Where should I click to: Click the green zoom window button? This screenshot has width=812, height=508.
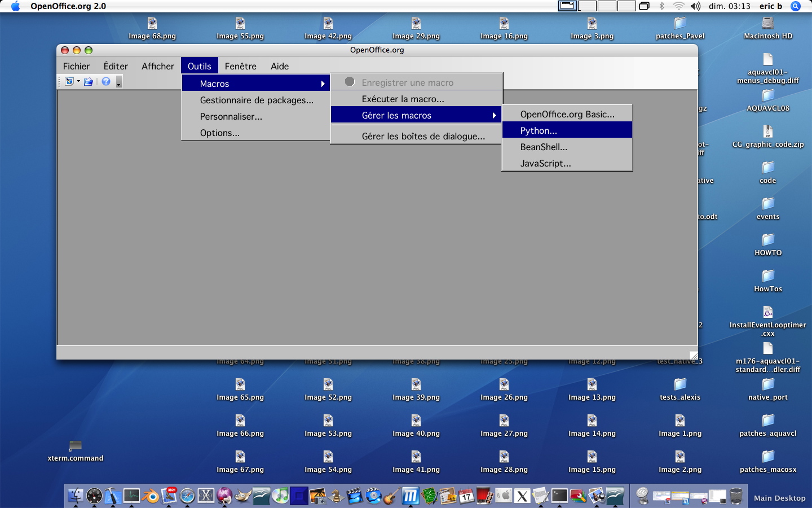pos(89,50)
